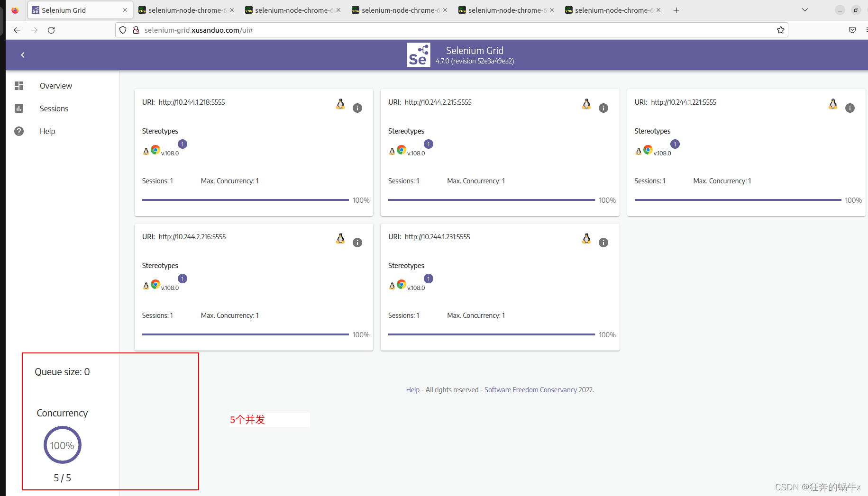Click the usage progress bar on node 10.244.2.215
The height and width of the screenshot is (496, 868).
pos(492,200)
